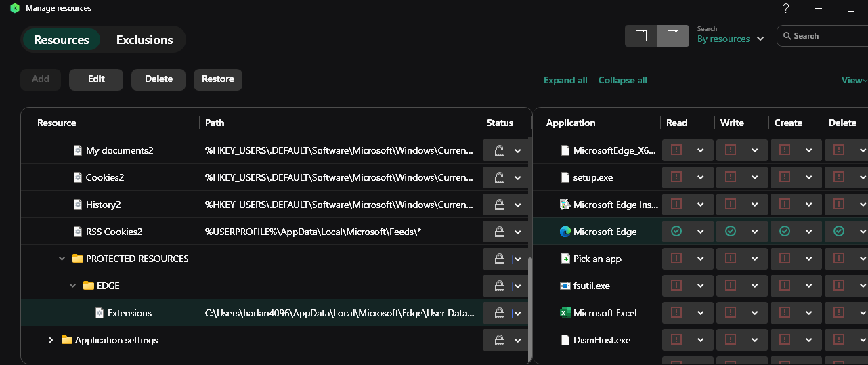Toggle Delete permission for Microsoft Excel
This screenshot has height=365, width=868.
coord(838,313)
